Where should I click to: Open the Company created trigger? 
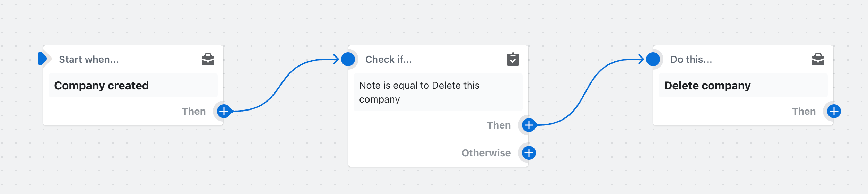click(101, 86)
